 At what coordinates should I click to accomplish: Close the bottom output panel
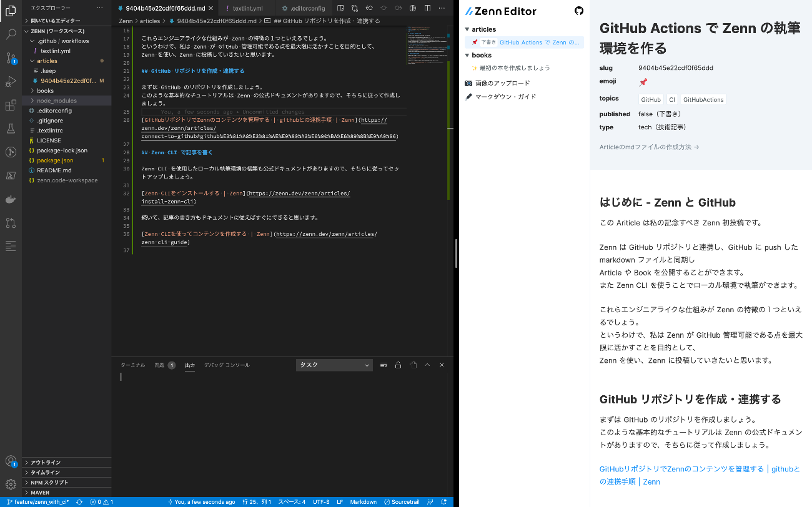(x=442, y=365)
